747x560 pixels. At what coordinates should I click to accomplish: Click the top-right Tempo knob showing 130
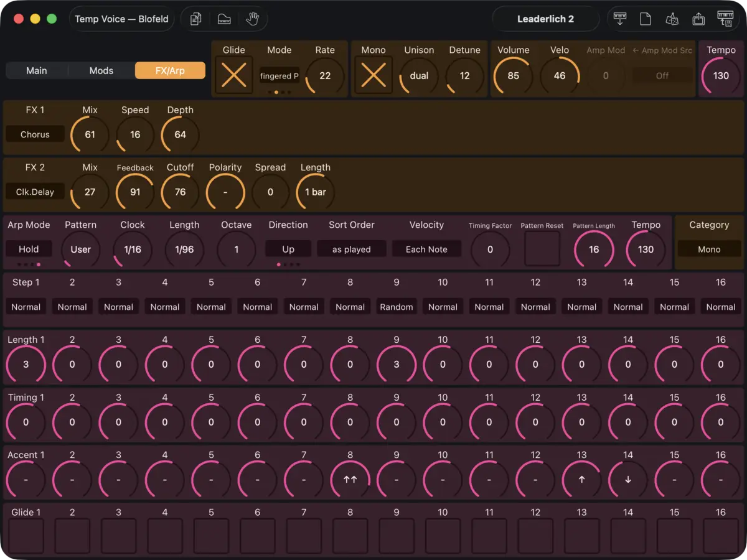pyautogui.click(x=721, y=76)
